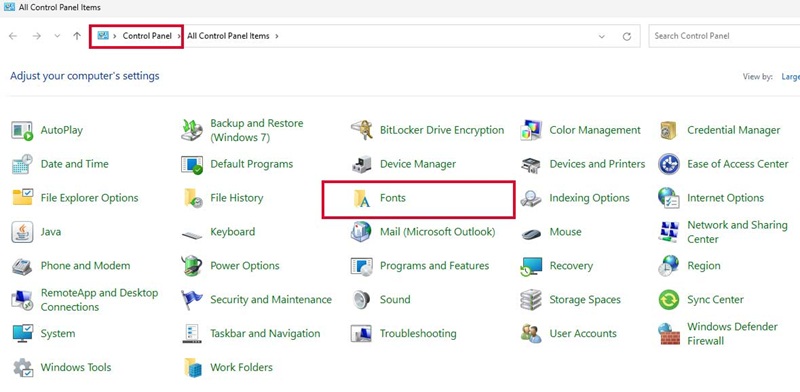The height and width of the screenshot is (392, 800).
Task: Open the Programs and Features link
Action: coord(434,266)
